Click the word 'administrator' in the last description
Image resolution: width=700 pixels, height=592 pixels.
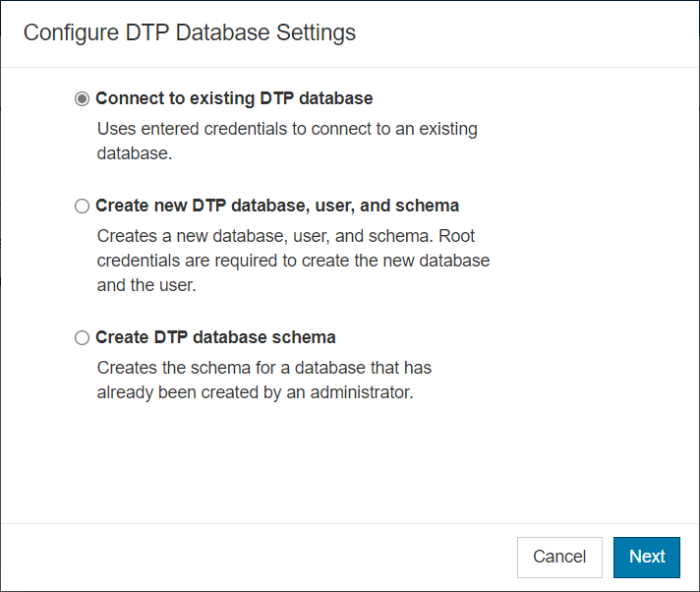[x=361, y=392]
